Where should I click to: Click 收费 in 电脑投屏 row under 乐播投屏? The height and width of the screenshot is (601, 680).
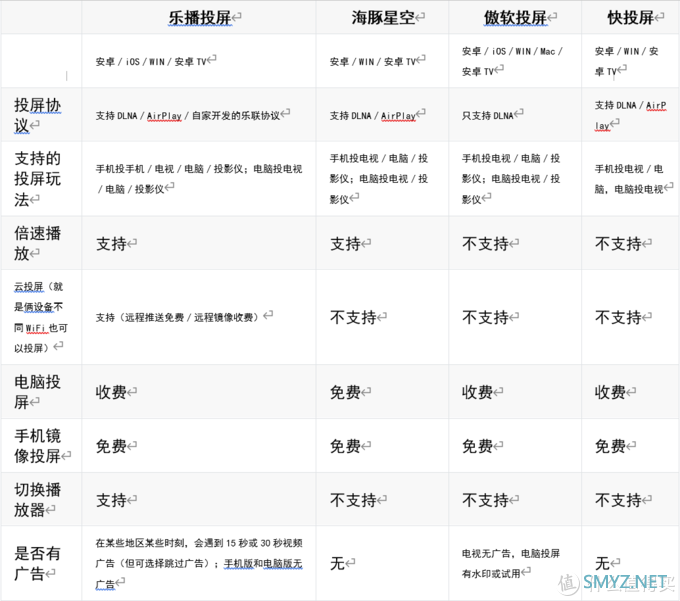[x=111, y=392]
